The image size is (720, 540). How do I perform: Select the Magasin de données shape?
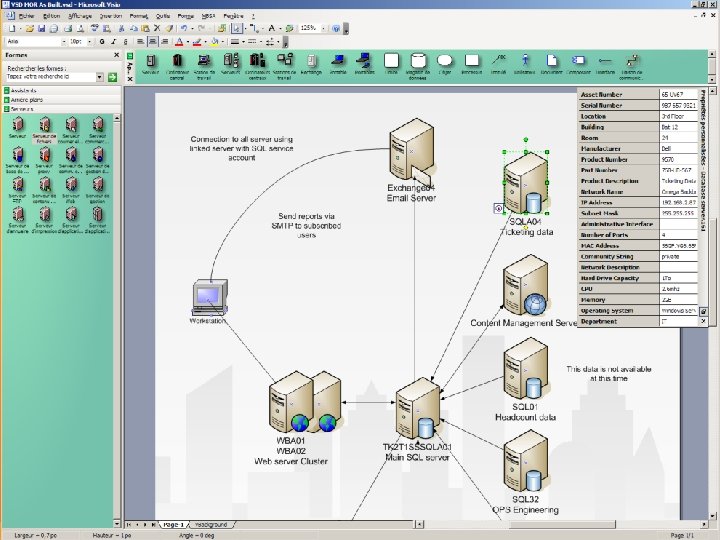click(x=418, y=66)
